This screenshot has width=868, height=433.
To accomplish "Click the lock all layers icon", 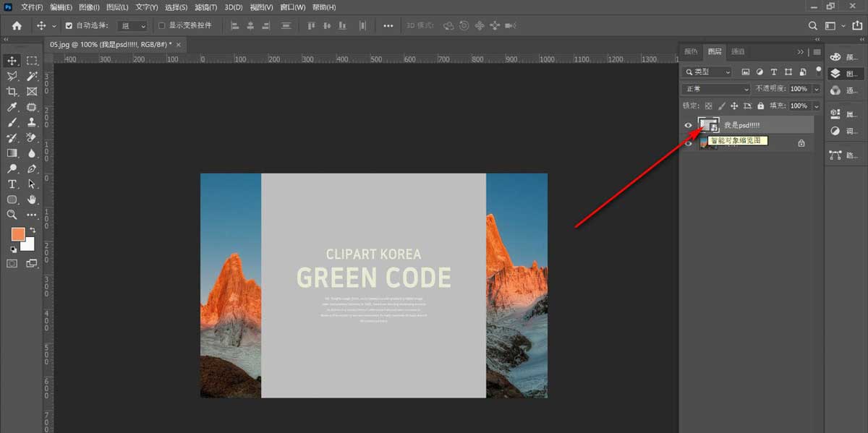I will click(760, 106).
